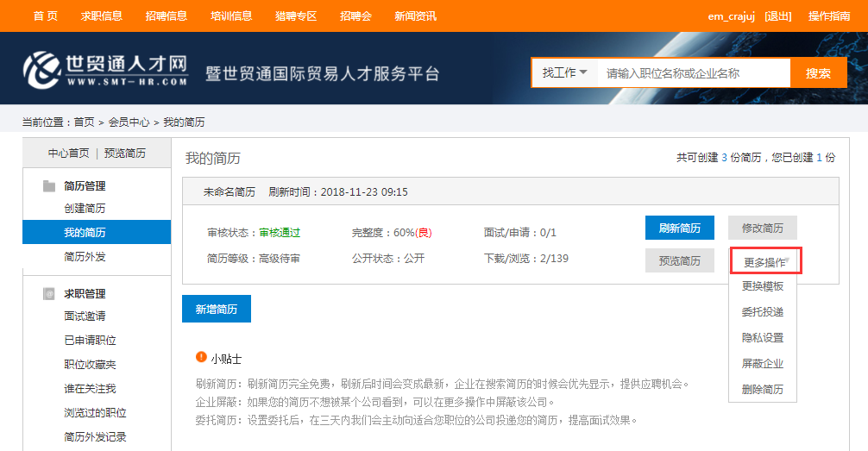The image size is (868, 451).
Task: Click the 新增简历 button
Action: pos(216,309)
